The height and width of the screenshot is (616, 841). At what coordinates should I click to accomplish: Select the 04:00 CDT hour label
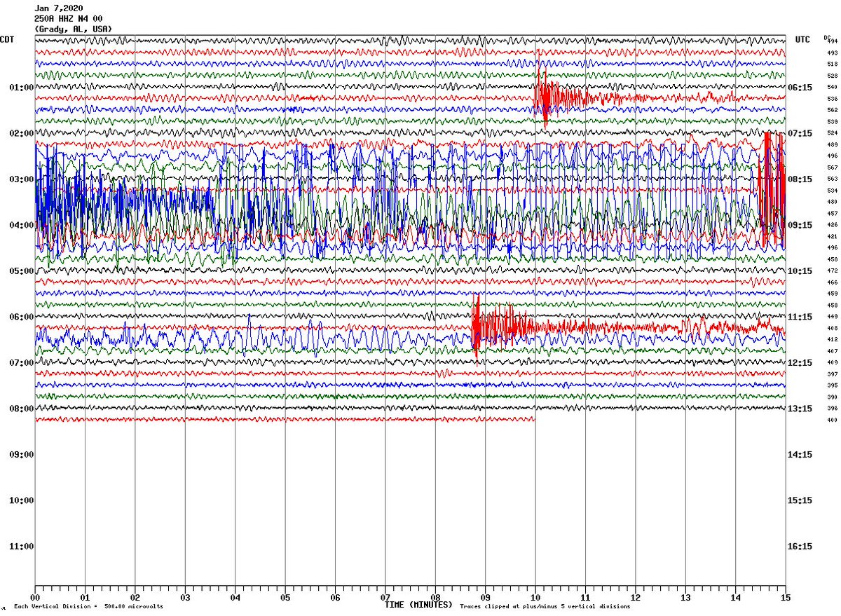tap(21, 225)
